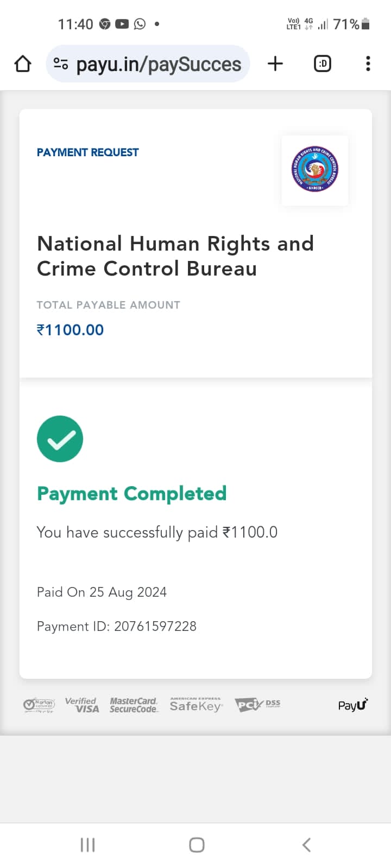Viewport: 391px width, 868px height.
Task: Open the tab switcher button
Action: [x=323, y=64]
